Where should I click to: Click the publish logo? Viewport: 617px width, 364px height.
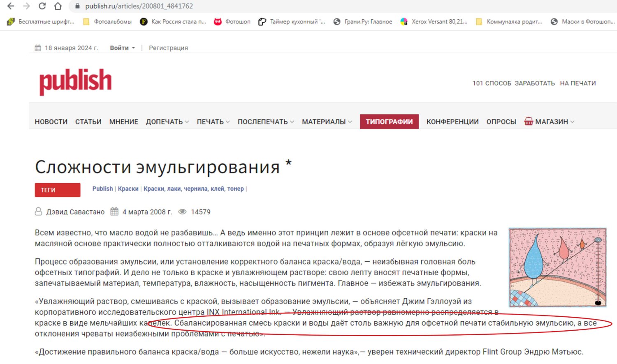click(x=75, y=82)
